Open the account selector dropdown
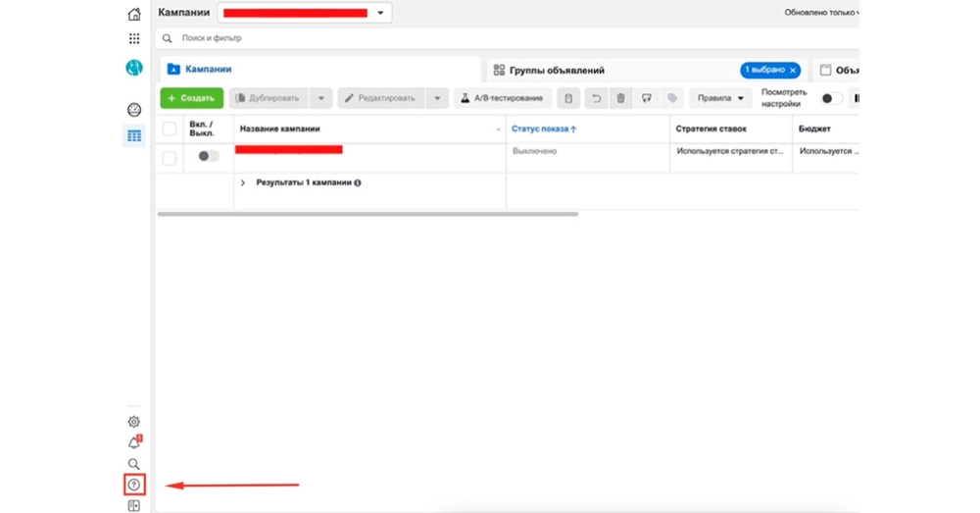This screenshot has height=513, width=980. [x=305, y=13]
